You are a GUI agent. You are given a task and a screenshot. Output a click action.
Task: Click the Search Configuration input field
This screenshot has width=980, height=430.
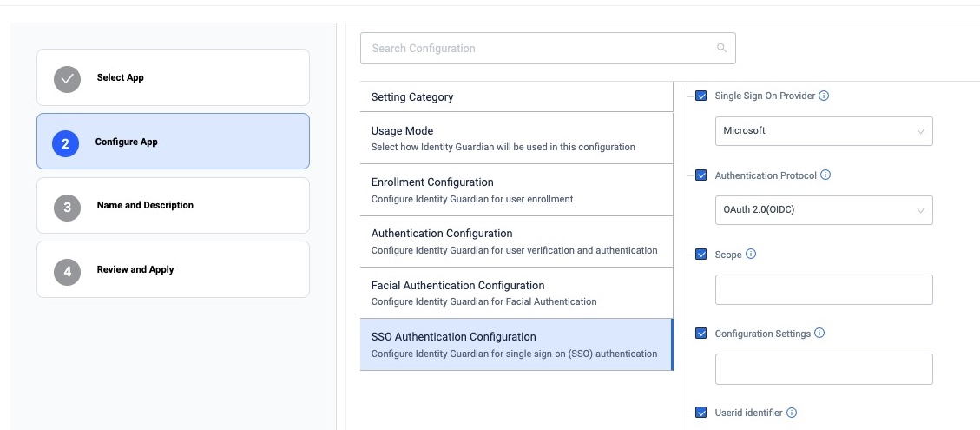[538, 49]
